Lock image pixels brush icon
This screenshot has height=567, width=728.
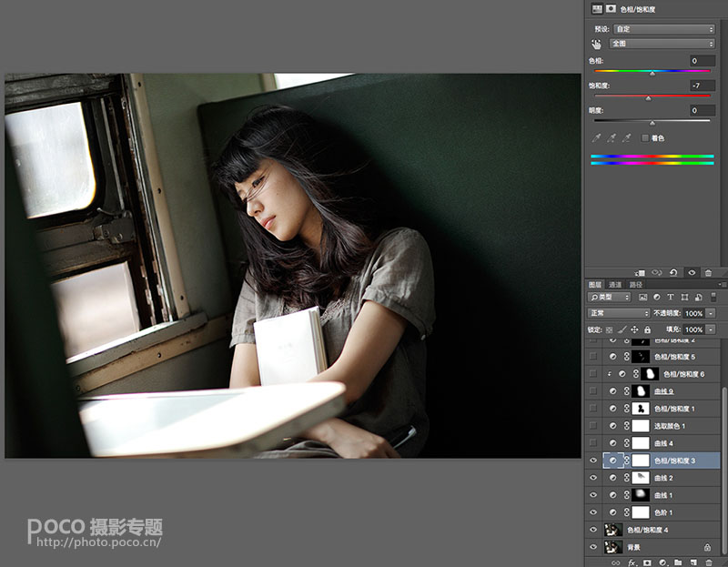pos(622,329)
